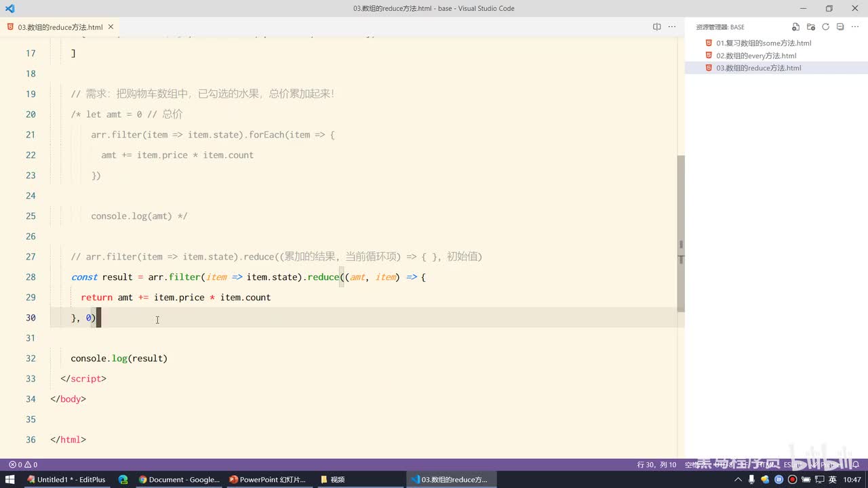Click 'let amt = 0' on line 20
This screenshot has width=868, height=488.
click(x=114, y=115)
